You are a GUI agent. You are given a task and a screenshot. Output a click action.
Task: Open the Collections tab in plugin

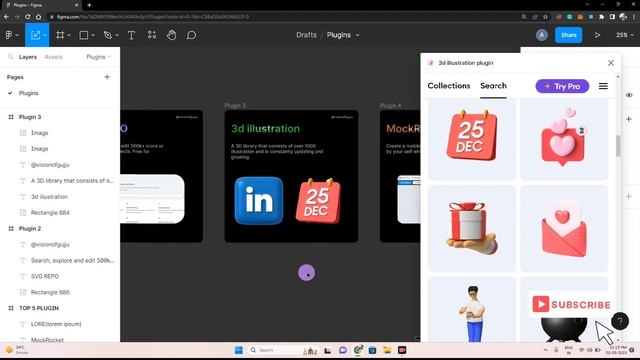pyautogui.click(x=449, y=86)
